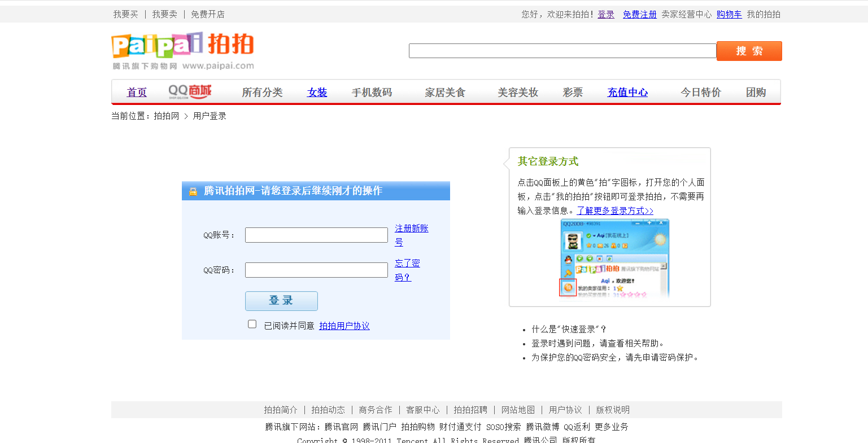The height and width of the screenshot is (443, 868).
Task: Open 客服中心 footer link
Action: [x=423, y=410]
